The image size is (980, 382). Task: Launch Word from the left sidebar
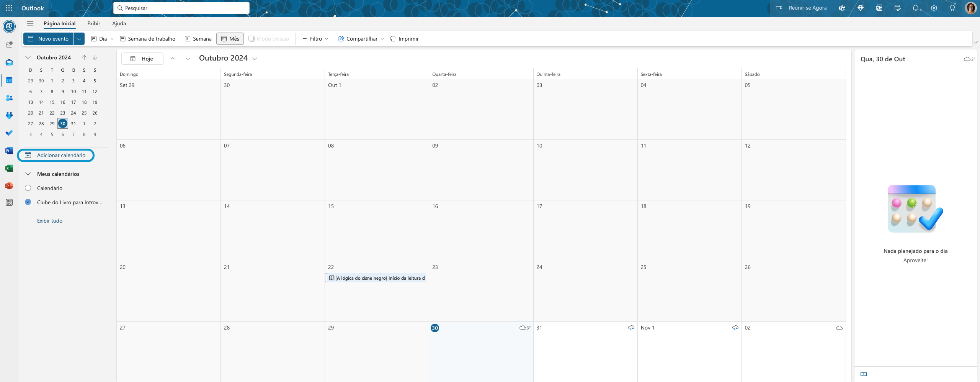pyautogui.click(x=9, y=150)
